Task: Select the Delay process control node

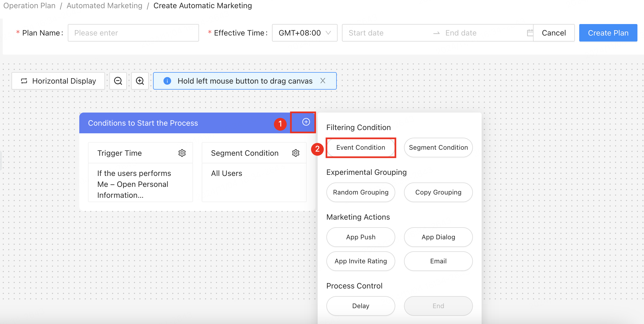Action: 360,306
